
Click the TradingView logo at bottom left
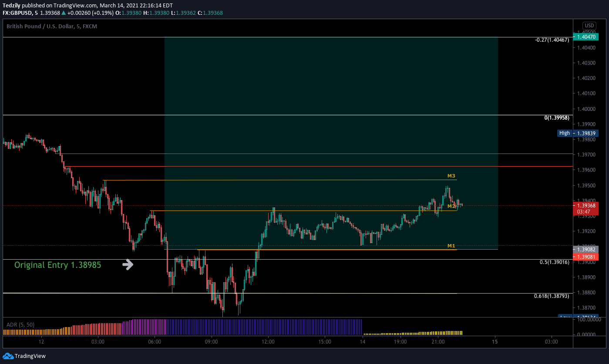point(24,356)
